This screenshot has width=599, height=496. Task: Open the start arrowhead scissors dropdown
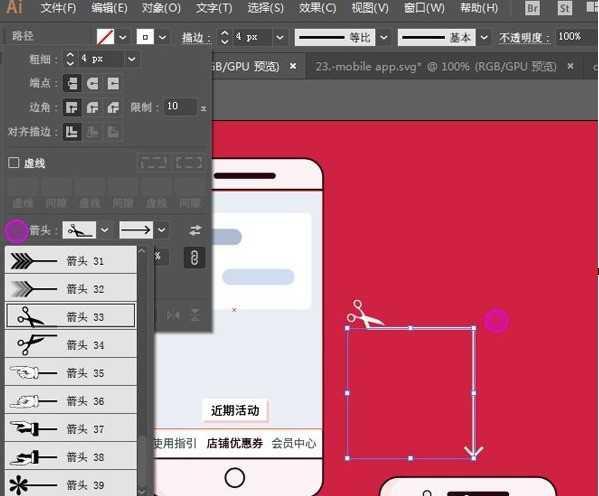tap(104, 230)
